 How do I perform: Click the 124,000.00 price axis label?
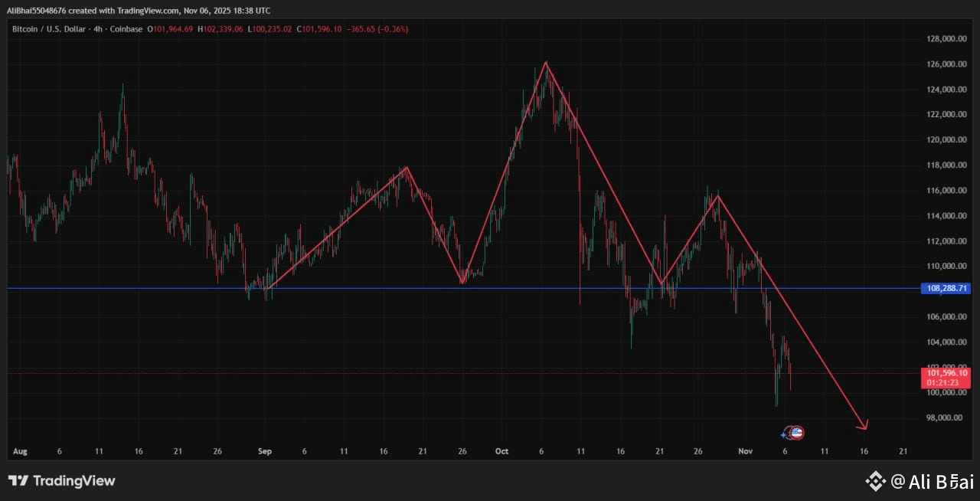click(946, 90)
